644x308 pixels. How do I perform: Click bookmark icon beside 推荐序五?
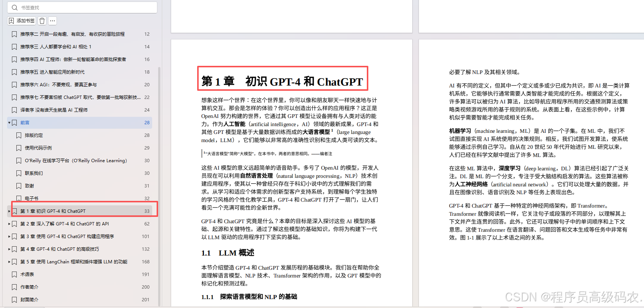coord(14,72)
